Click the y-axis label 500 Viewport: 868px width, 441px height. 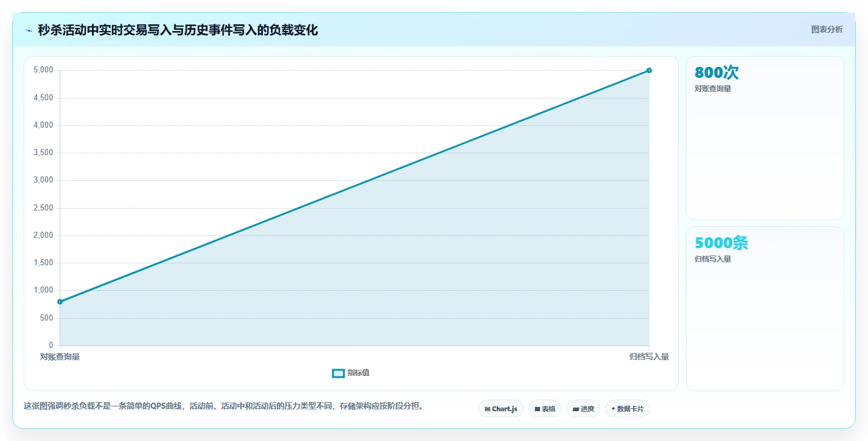(x=46, y=318)
